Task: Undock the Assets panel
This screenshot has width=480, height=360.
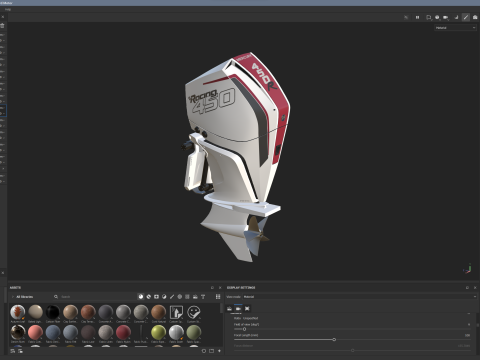Action: tap(212, 287)
